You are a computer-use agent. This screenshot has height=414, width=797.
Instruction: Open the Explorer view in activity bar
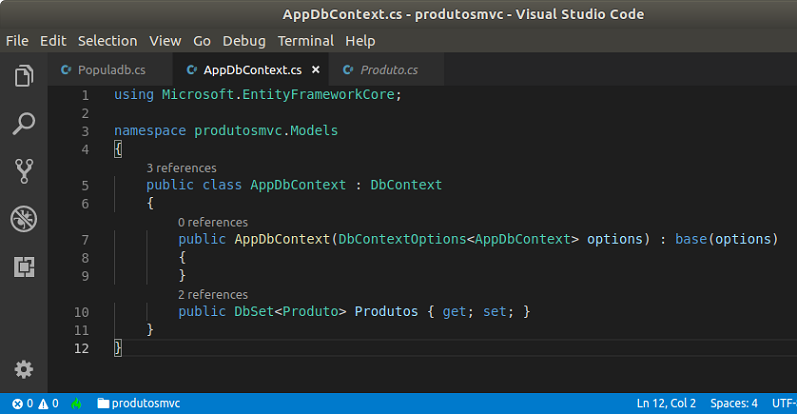pos(24,76)
